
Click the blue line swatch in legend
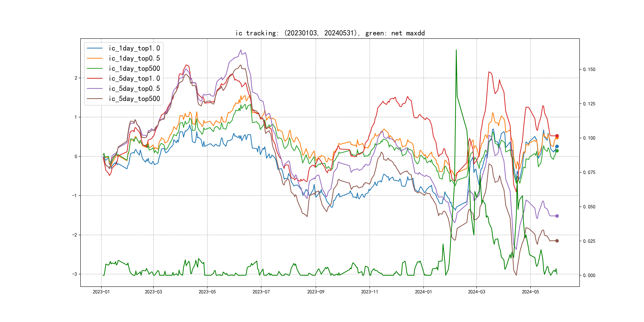[94, 48]
